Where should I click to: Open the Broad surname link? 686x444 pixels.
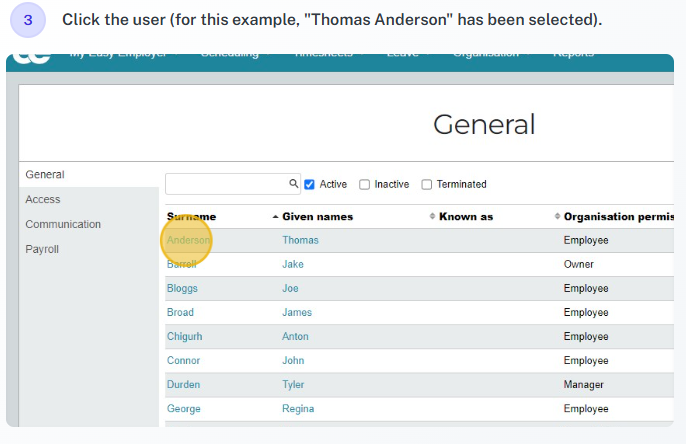[180, 312]
